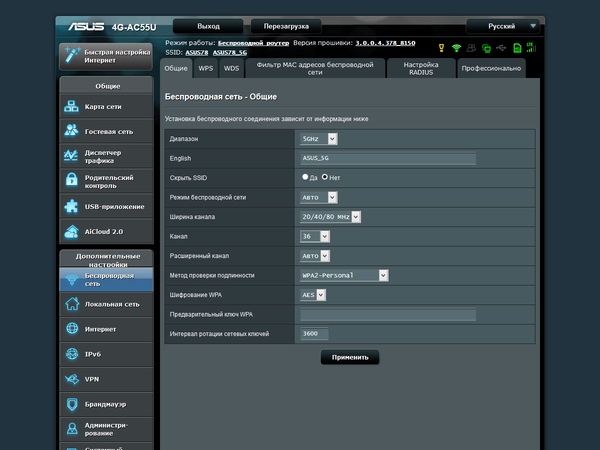Viewport: 600px width, 450px height.
Task: Open the Ширина канала 20/40/80 MHz dropdown
Action: [330, 216]
